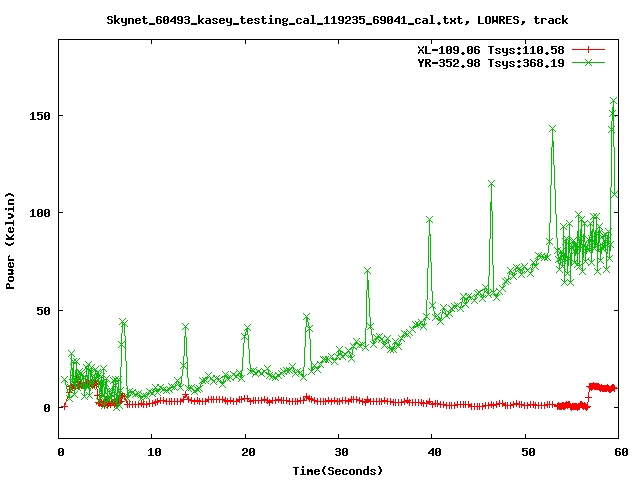Click the red legend line sample

[x=588, y=50]
